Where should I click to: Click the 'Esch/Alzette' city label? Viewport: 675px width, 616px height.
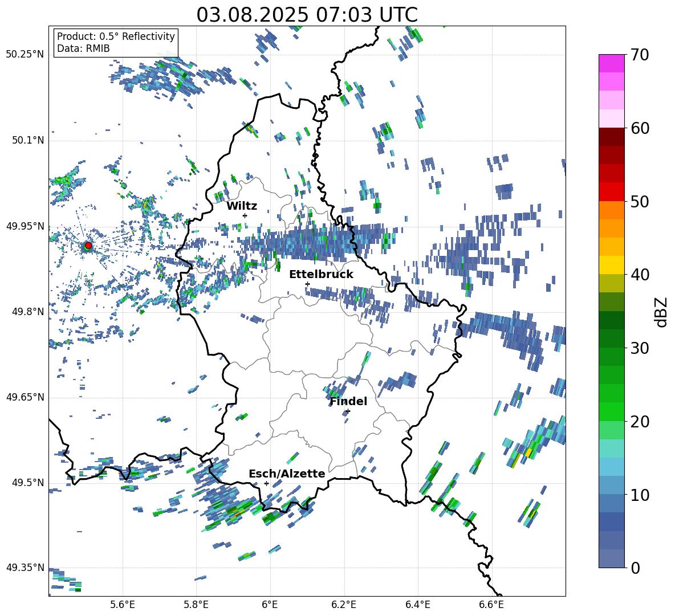click(x=287, y=474)
